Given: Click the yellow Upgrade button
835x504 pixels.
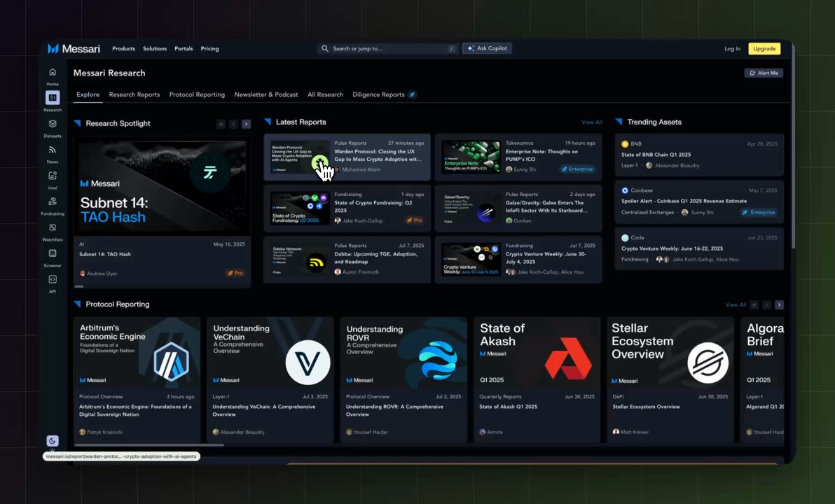Looking at the screenshot, I should (764, 48).
